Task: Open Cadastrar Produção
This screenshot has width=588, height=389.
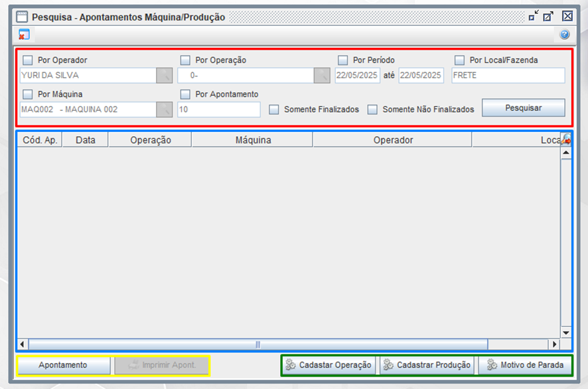Action: (427, 365)
